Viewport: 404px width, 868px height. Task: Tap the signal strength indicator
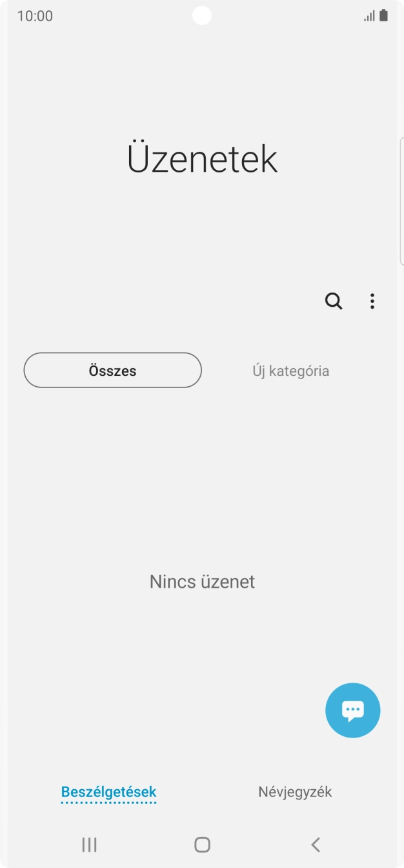[x=369, y=15]
